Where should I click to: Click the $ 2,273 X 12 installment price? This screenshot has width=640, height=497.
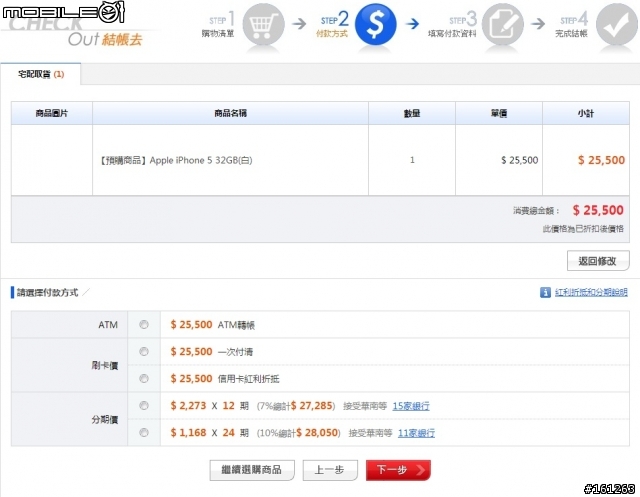click(x=209, y=406)
